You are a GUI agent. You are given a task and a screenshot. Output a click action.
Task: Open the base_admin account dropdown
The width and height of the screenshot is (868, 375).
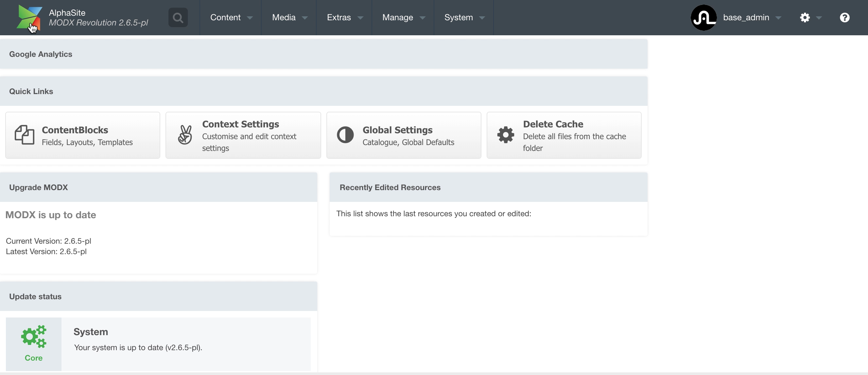752,18
